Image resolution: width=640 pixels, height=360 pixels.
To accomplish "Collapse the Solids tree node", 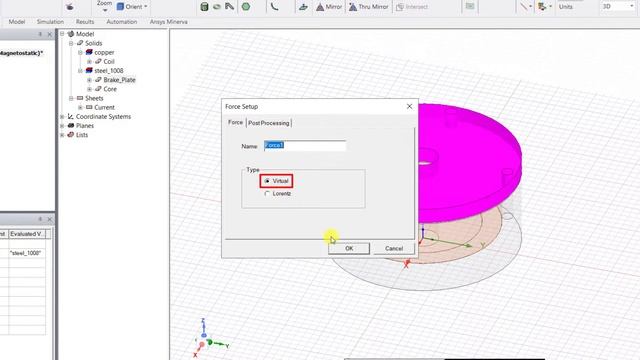I will [x=71, y=43].
